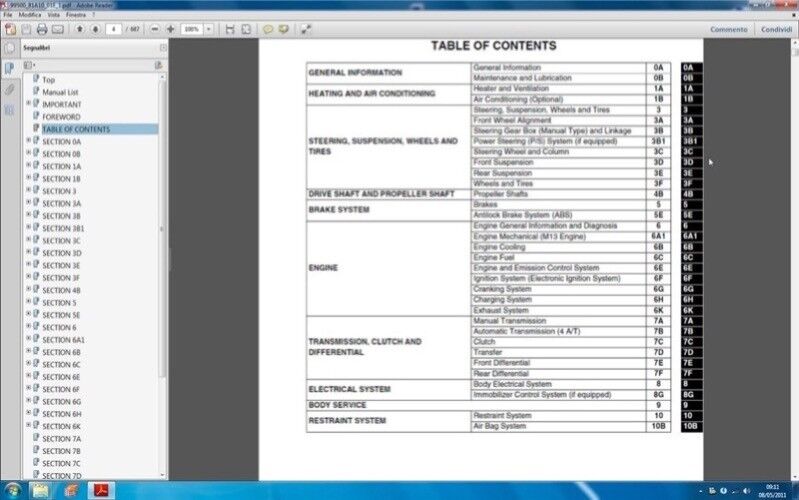
Task: Go to the previous page arrow
Action: pyautogui.click(x=80, y=30)
